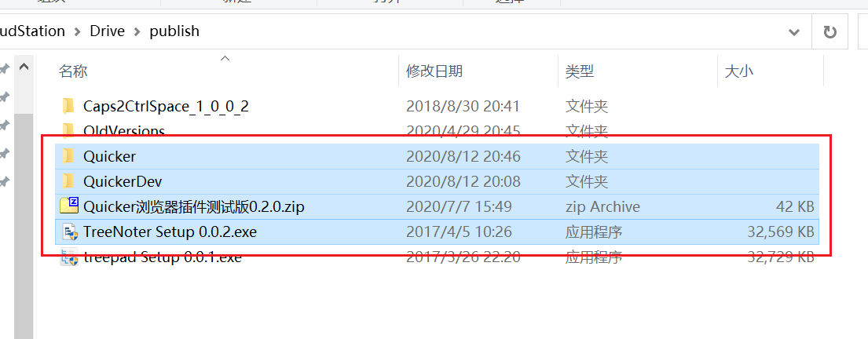This screenshot has height=339, width=868.
Task: Click the 32,569 KB size cell
Action: point(781,232)
